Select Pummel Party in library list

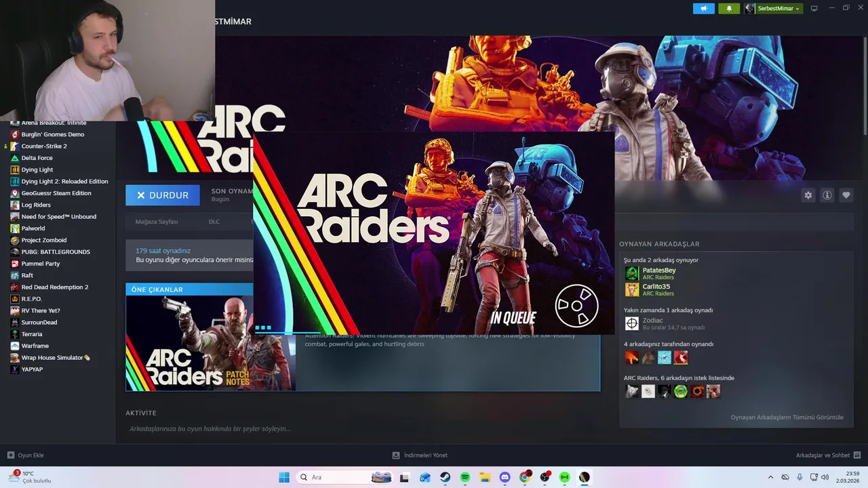coord(40,264)
